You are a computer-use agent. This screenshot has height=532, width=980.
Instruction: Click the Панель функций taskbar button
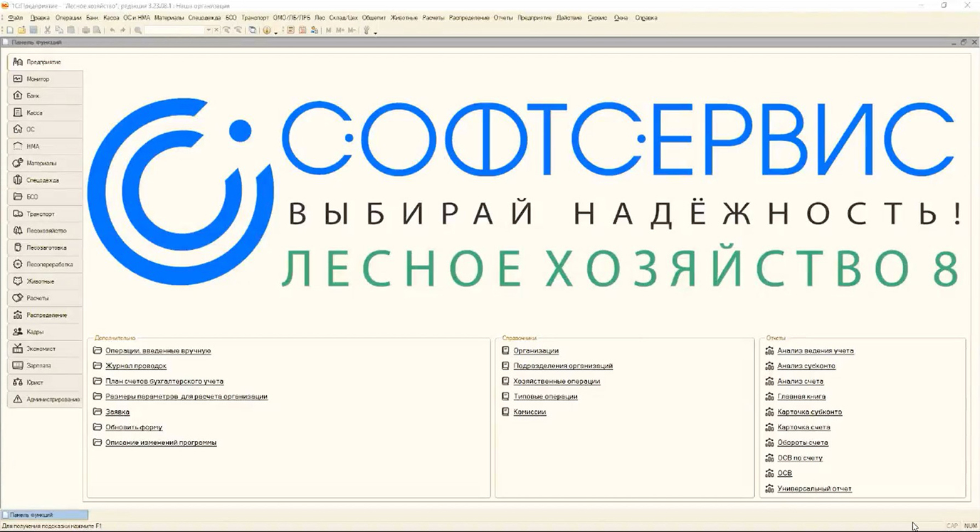click(x=44, y=513)
